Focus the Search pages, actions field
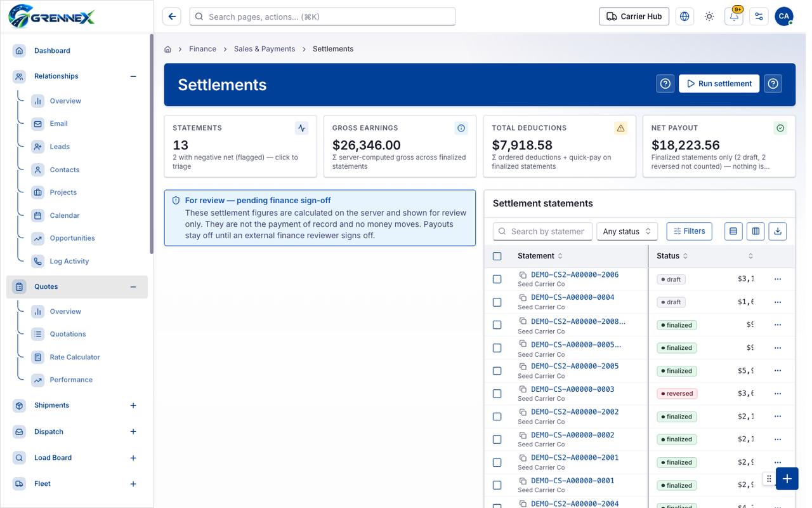The width and height of the screenshot is (812, 508). (322, 17)
